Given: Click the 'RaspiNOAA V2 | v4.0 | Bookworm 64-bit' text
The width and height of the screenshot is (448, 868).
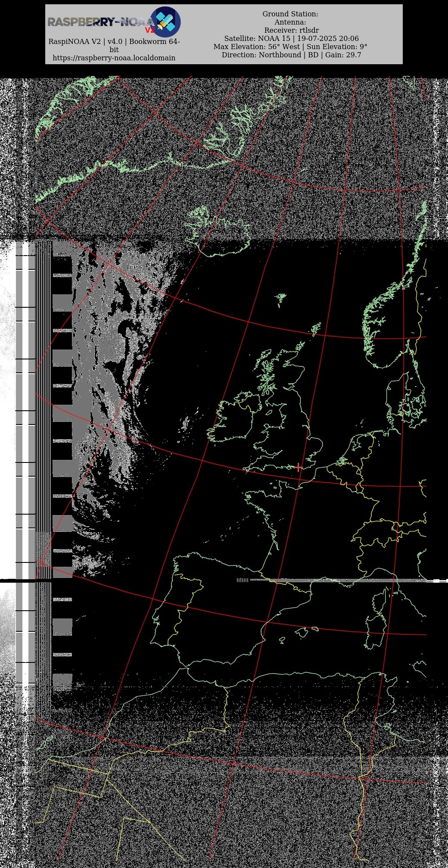Looking at the screenshot, I should 114,45.
